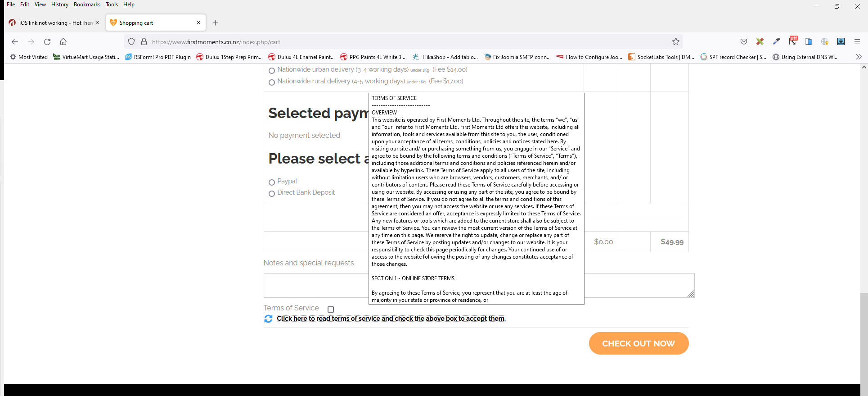This screenshot has width=868, height=396.
Task: Click the textarea resize grip corner
Action: pyautogui.click(x=691, y=294)
